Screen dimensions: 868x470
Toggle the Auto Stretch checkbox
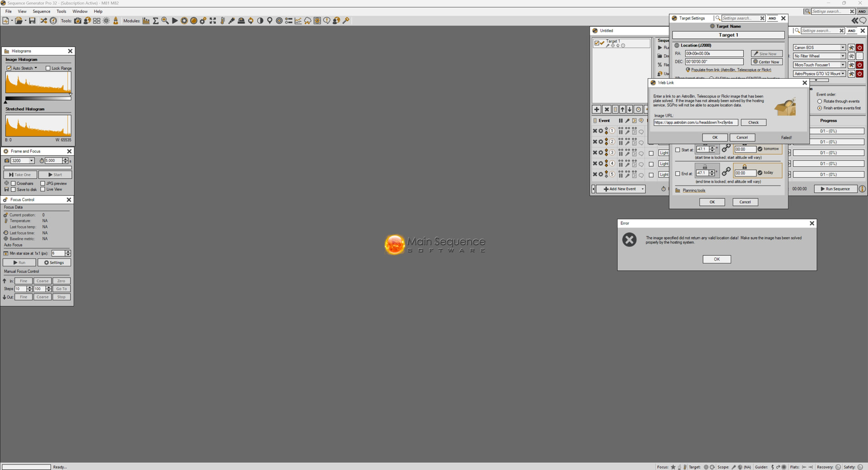click(9, 68)
